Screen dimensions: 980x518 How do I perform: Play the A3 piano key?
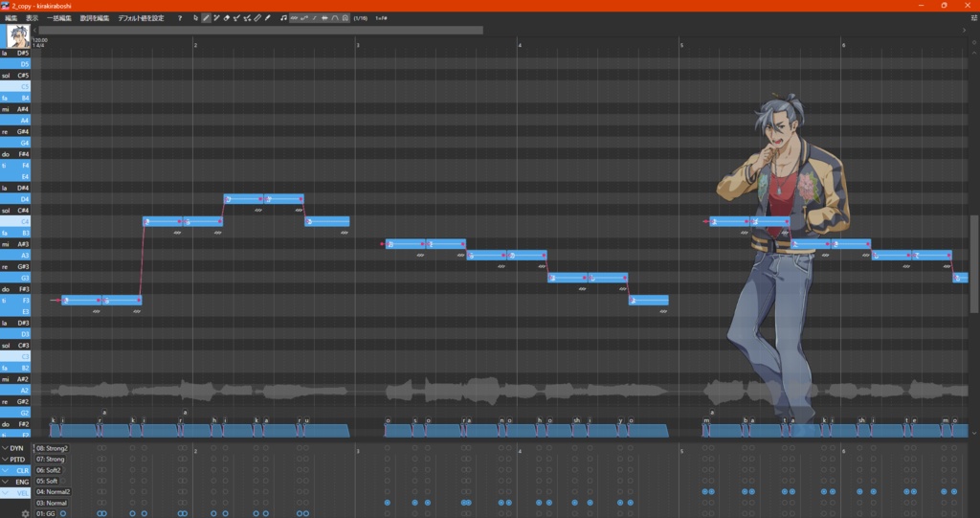(x=15, y=256)
